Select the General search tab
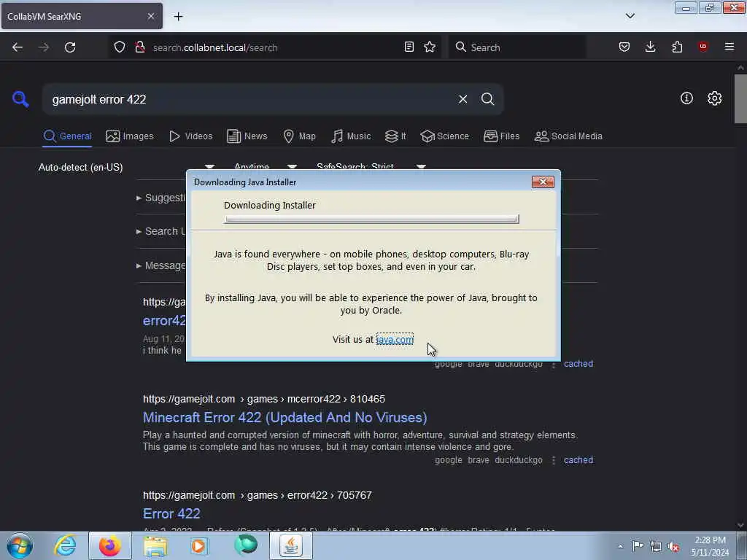 click(x=67, y=136)
